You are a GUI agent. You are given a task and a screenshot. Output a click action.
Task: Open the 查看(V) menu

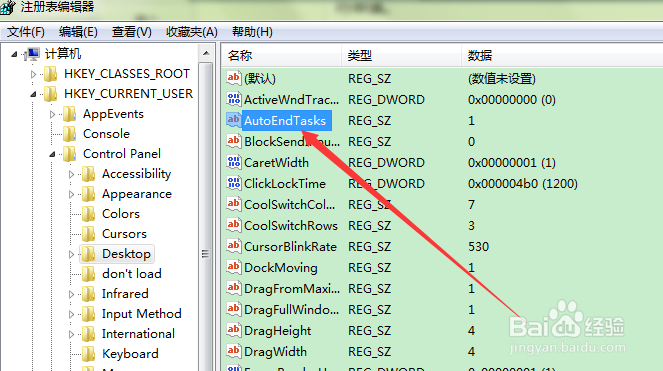(132, 32)
